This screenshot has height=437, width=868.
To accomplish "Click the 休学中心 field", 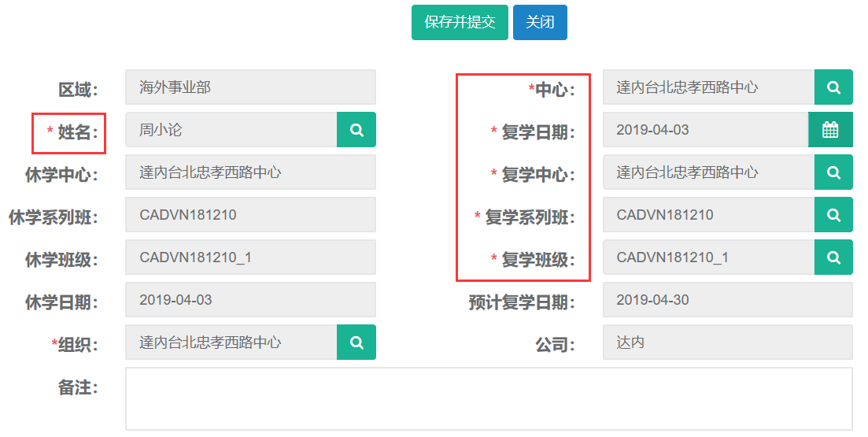I will click(x=250, y=172).
